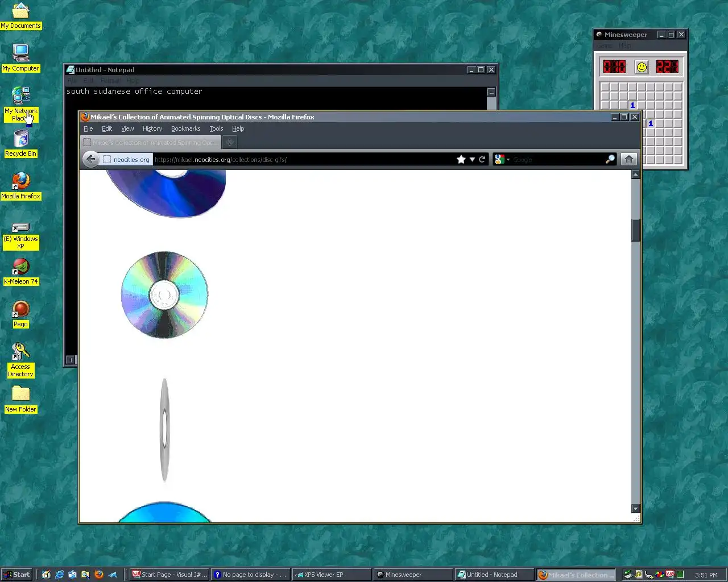This screenshot has height=582, width=728.
Task: Go back with Firefox's back arrow button
Action: pyautogui.click(x=90, y=160)
